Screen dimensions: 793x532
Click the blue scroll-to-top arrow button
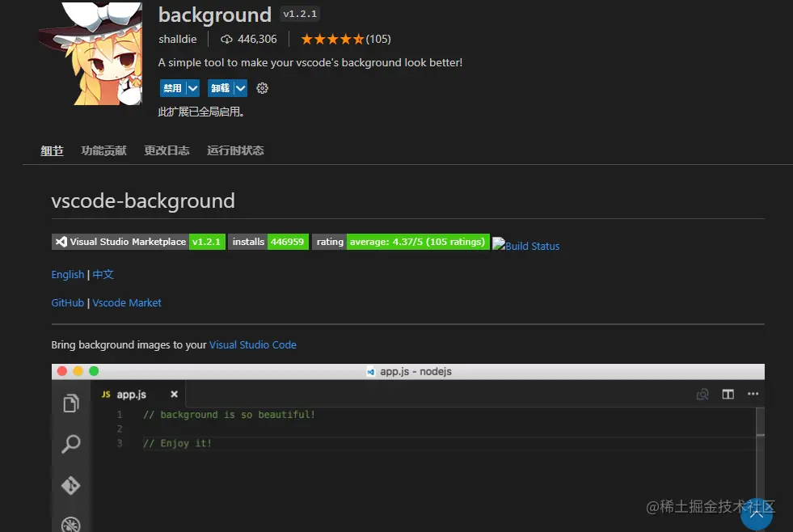click(x=757, y=514)
